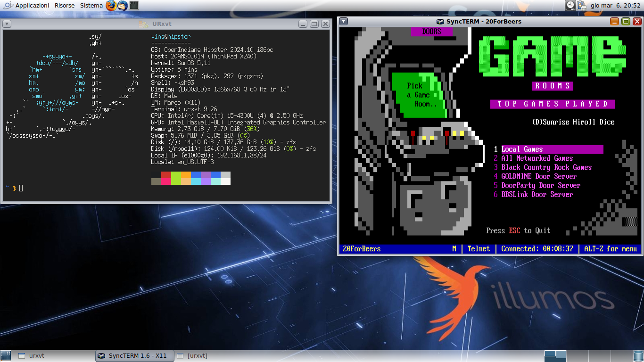
Task: Click the CPU: Intel Core i5-4300U line
Action: [x=227, y=115]
